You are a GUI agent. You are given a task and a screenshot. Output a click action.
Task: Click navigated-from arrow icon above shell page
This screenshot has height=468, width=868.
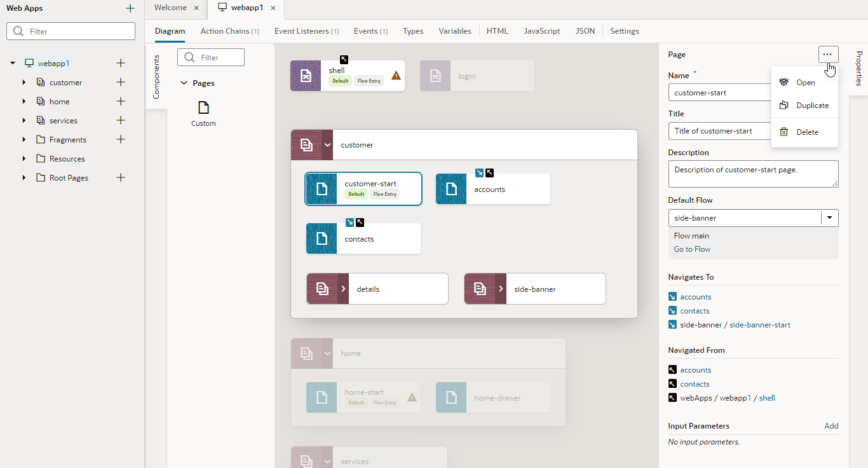pos(344,59)
